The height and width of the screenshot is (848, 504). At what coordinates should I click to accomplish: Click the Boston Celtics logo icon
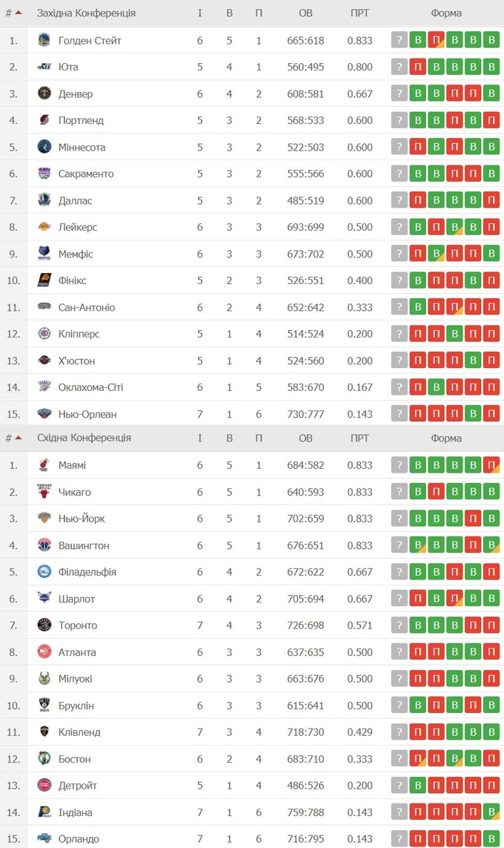[x=44, y=759]
